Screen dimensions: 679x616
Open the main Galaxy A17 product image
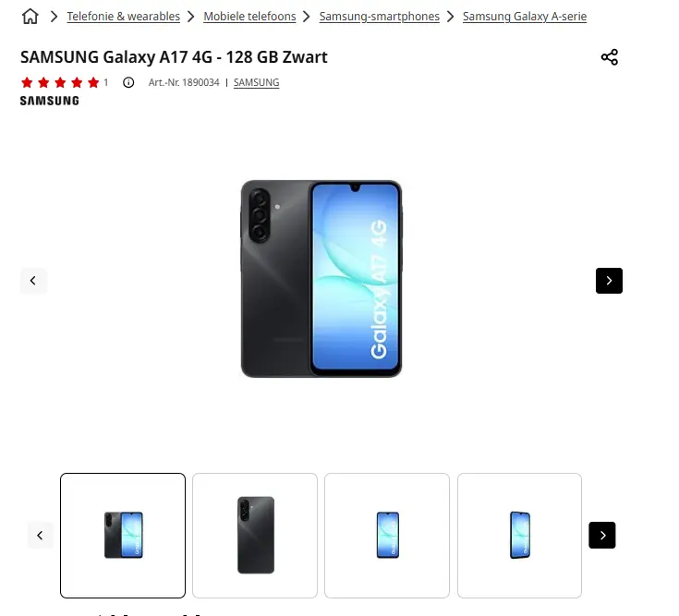(x=321, y=279)
